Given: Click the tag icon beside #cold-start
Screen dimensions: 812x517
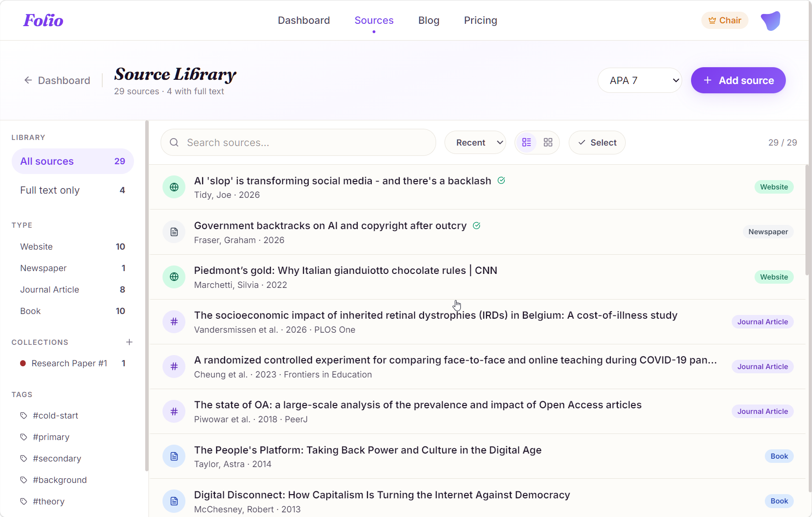Looking at the screenshot, I should click(x=24, y=415).
